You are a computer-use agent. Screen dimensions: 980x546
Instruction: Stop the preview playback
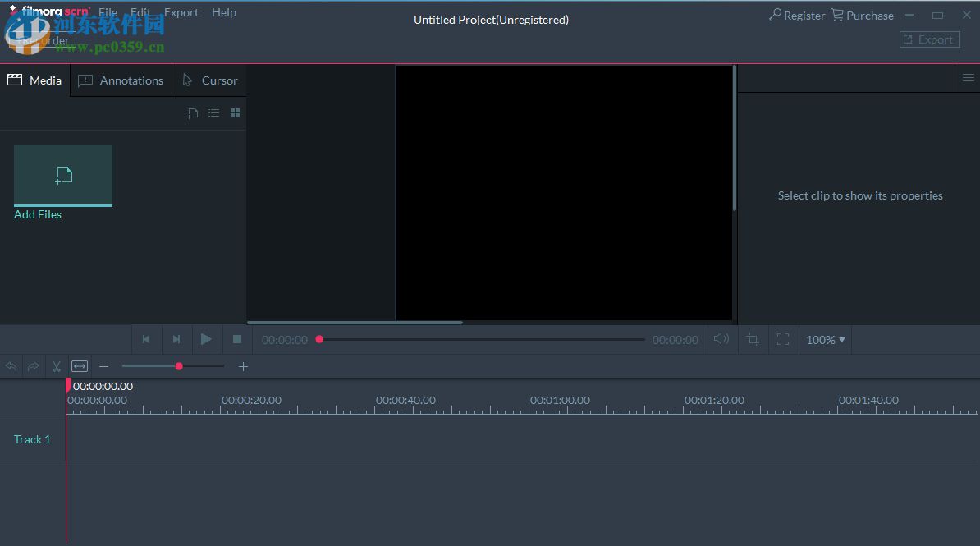click(x=237, y=339)
